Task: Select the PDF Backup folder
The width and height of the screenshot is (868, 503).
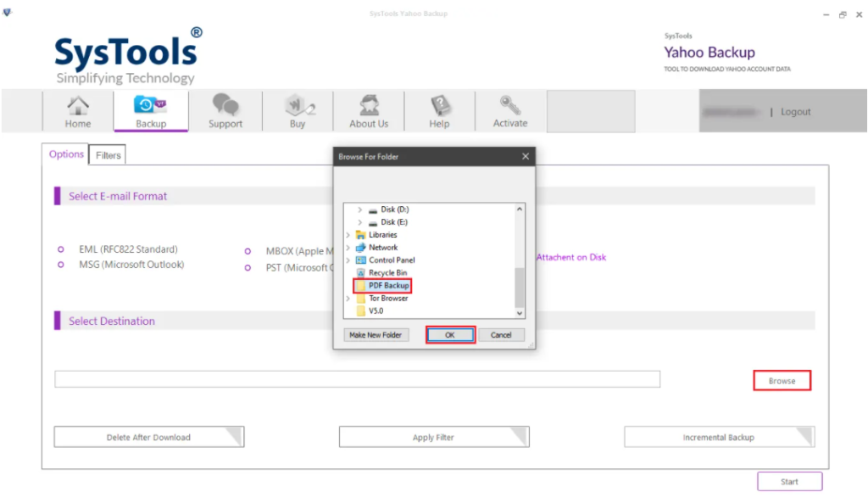Action: [383, 286]
